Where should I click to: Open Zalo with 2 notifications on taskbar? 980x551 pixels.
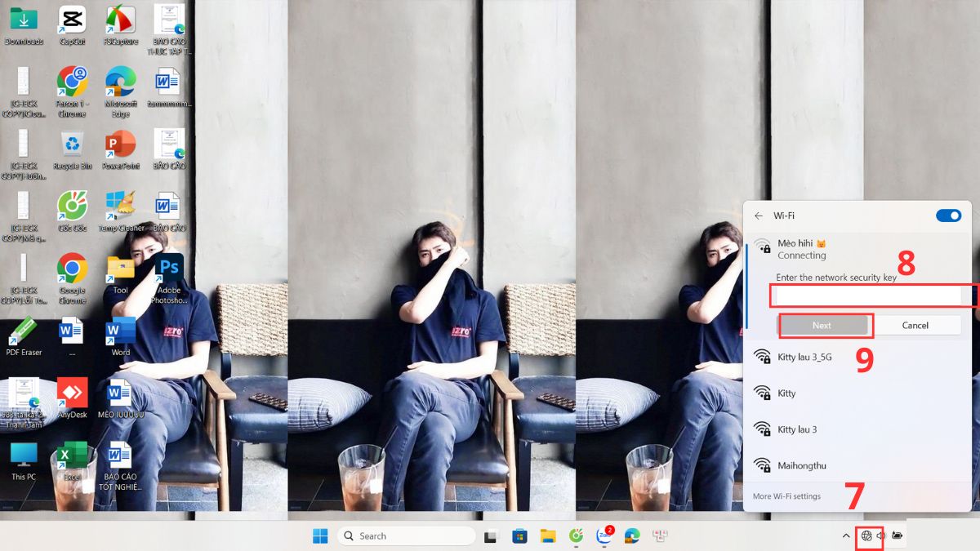coord(604,535)
